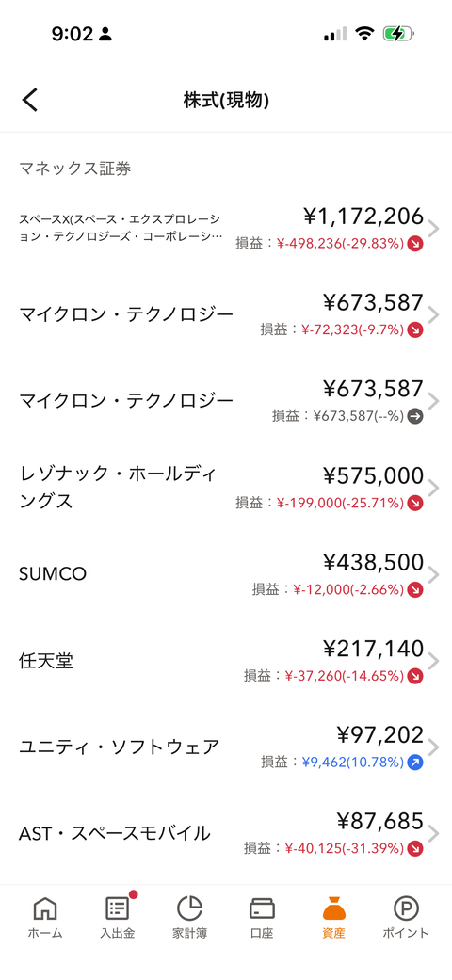Image resolution: width=452 pixels, height=980 pixels.
Task: Expand 任天堂 row chevron
Action: coord(434,661)
